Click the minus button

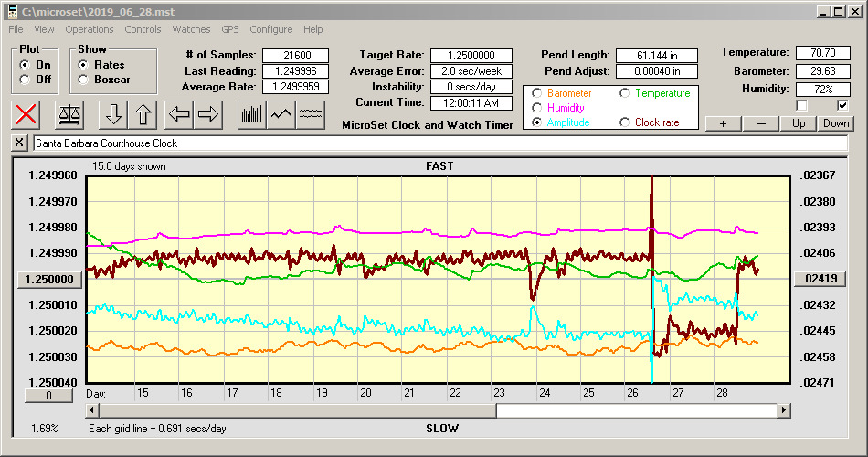[x=760, y=123]
